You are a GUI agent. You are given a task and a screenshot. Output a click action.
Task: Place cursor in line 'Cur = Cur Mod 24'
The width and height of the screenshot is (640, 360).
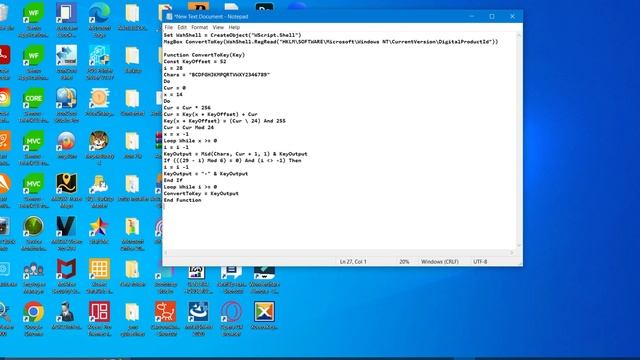pos(189,127)
